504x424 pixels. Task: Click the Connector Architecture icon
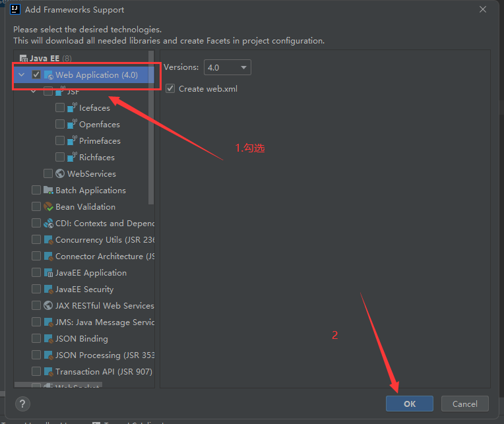pos(48,256)
